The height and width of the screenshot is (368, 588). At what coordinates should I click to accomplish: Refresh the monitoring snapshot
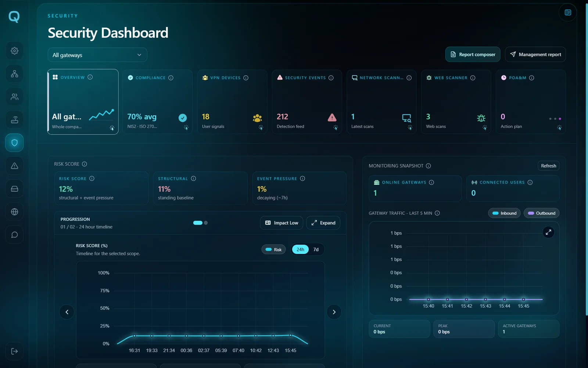coord(549,166)
